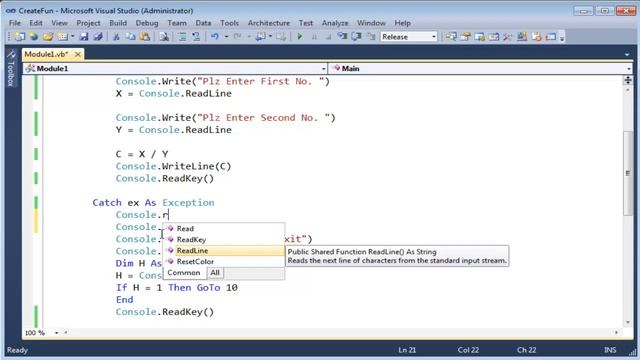Open the Undo history dropdown arrow
640x360 pixels.
pyautogui.click(x=226, y=37)
